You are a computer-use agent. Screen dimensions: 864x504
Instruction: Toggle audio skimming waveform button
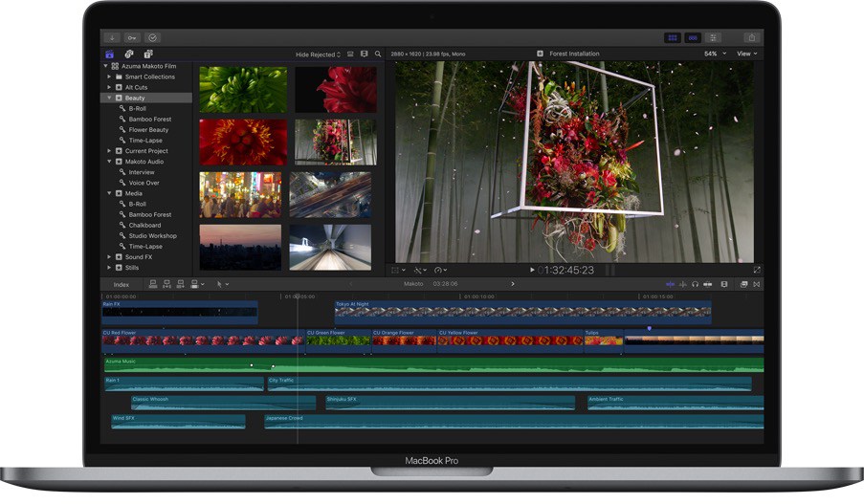pos(683,284)
